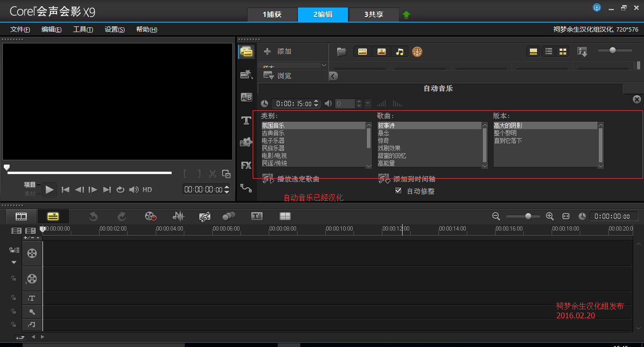The height and width of the screenshot is (347, 644).
Task: Toggle the show/hide titles bar button
Action: click(534, 51)
